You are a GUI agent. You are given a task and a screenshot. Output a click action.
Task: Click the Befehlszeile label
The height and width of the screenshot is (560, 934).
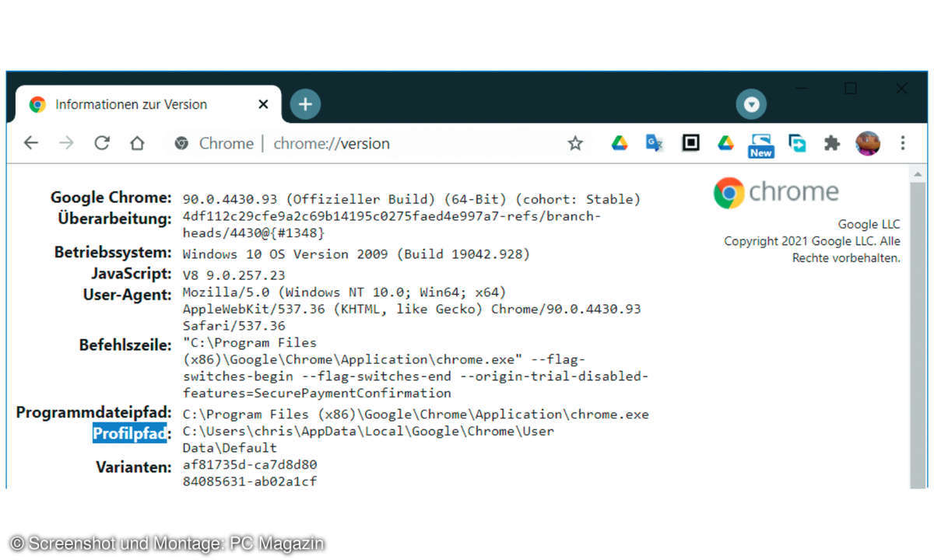coord(125,345)
